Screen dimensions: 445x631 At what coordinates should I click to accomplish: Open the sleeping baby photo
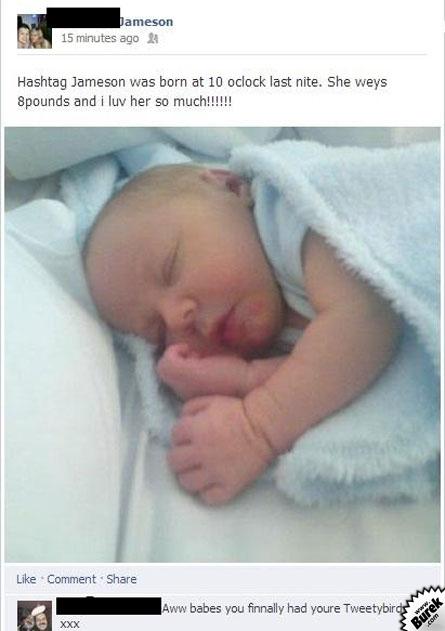point(222,344)
